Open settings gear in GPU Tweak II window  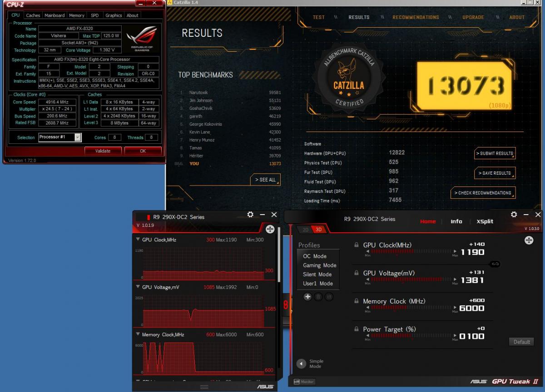pos(514,215)
